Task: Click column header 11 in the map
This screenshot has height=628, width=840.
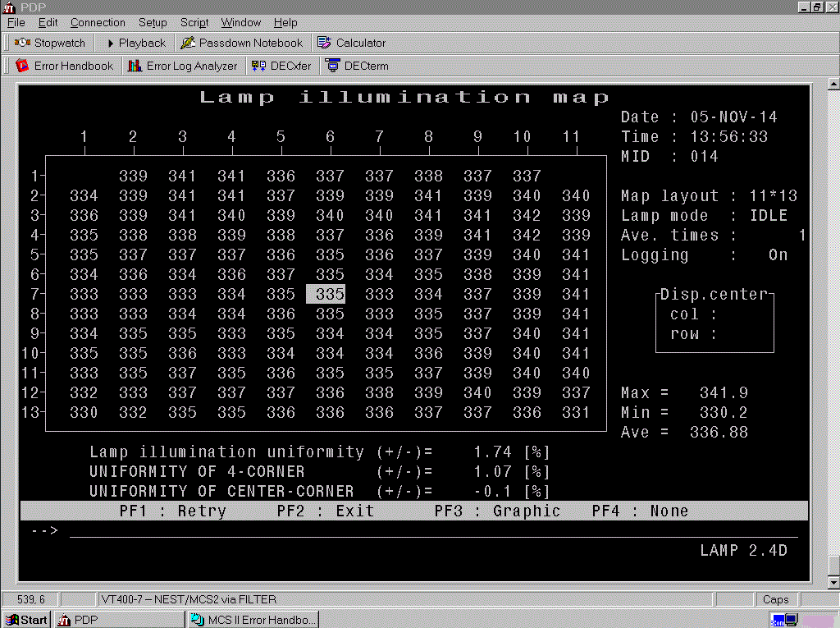Action: 571,137
